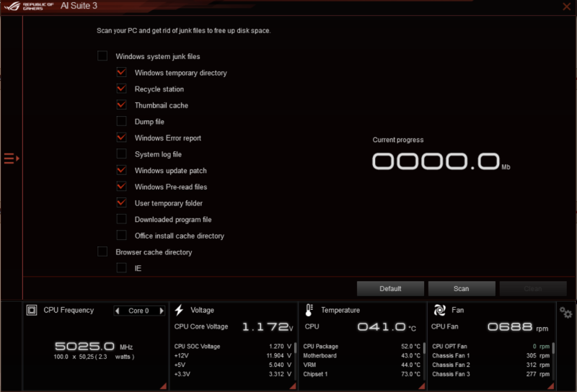The width and height of the screenshot is (577, 392).
Task: Click the Chassis Fan 3 row
Action: point(491,374)
